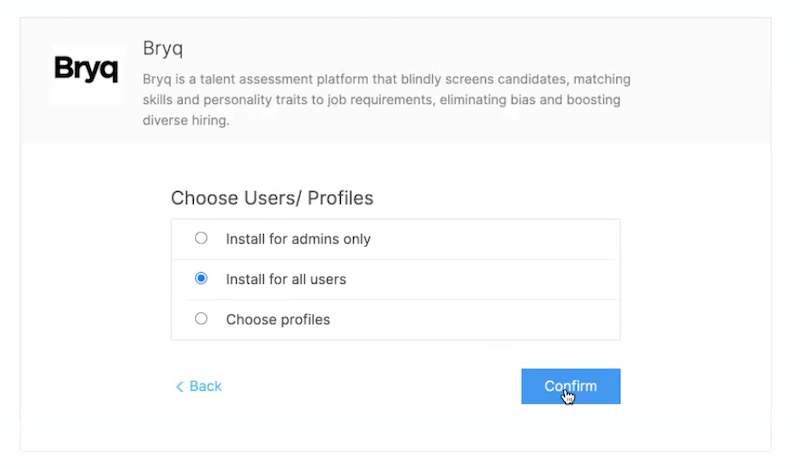Click the 'Choose profiles' label text
This screenshot has height=469, width=800.
[x=278, y=320]
